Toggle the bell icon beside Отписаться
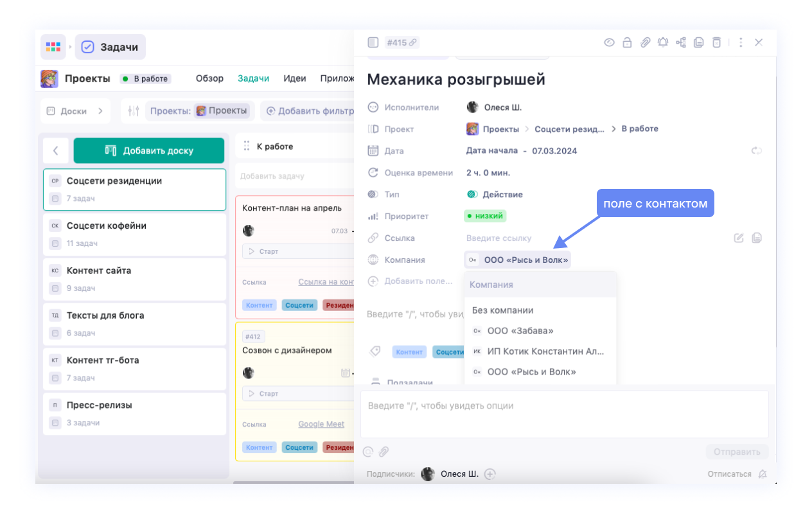812x514 pixels. click(x=763, y=474)
